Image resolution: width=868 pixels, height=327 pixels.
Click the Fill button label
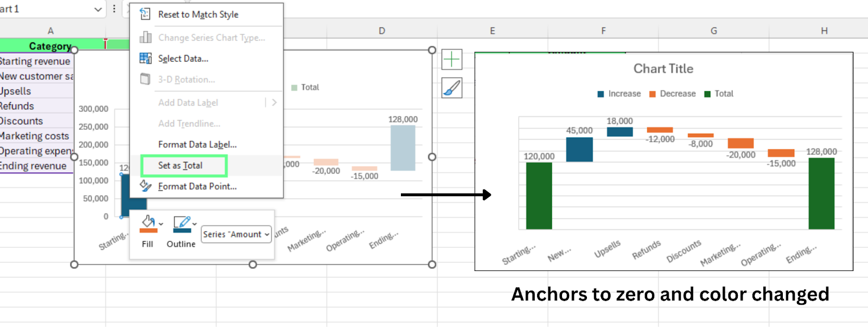coord(148,244)
